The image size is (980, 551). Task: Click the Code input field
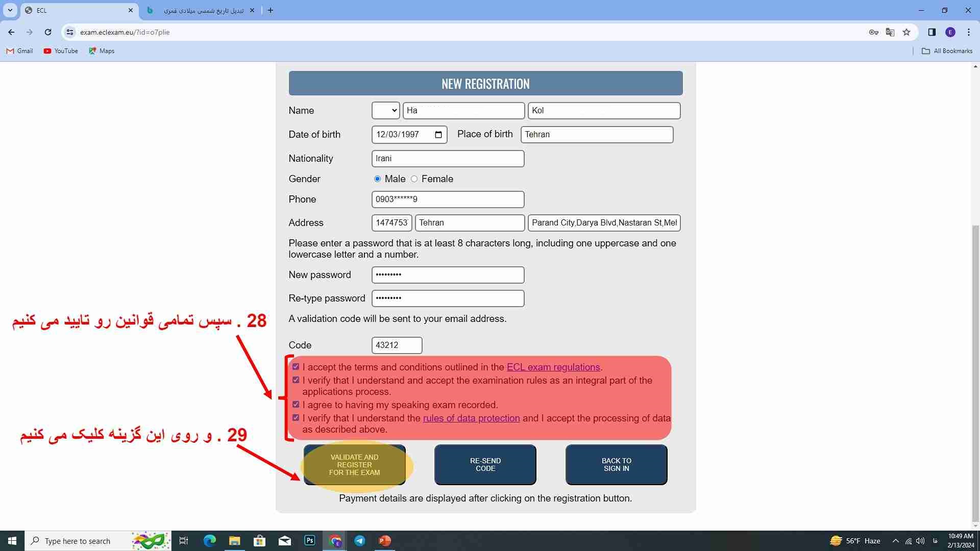pyautogui.click(x=397, y=345)
